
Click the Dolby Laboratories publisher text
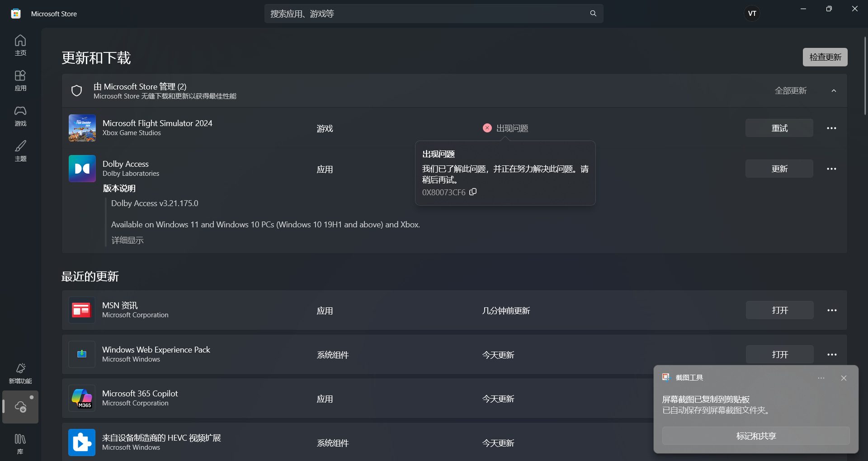coord(131,174)
